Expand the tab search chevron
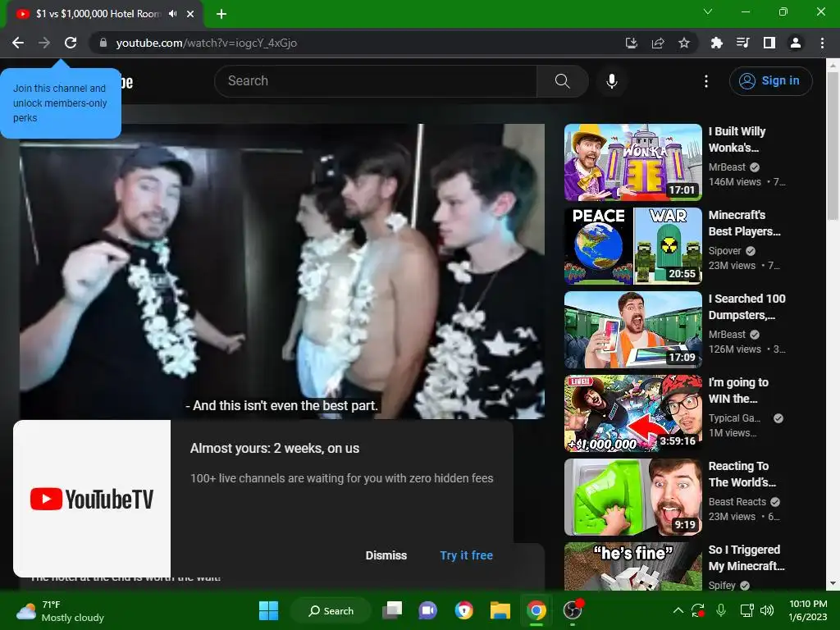The image size is (840, 630). coord(708,11)
